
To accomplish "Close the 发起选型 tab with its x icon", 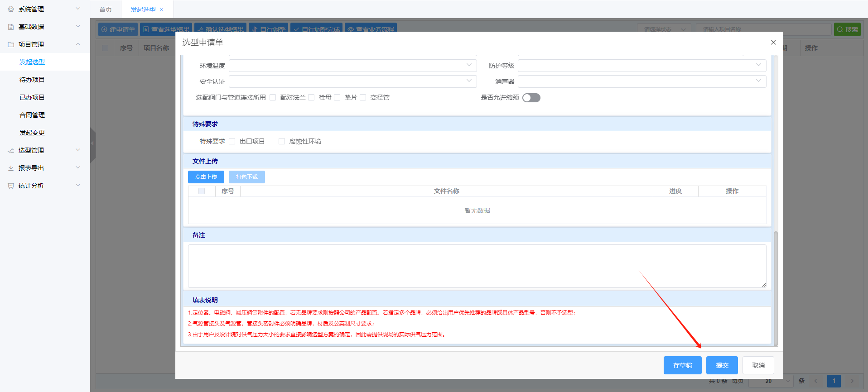I will tap(162, 10).
